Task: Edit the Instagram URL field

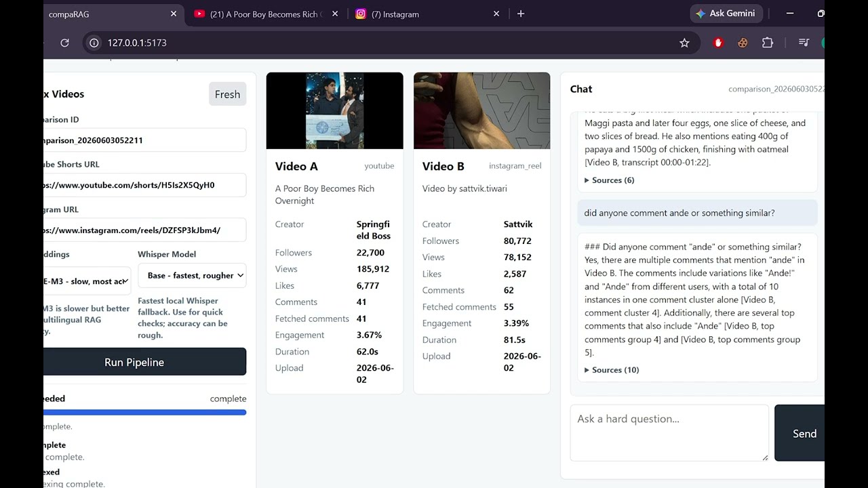Action: [144, 230]
